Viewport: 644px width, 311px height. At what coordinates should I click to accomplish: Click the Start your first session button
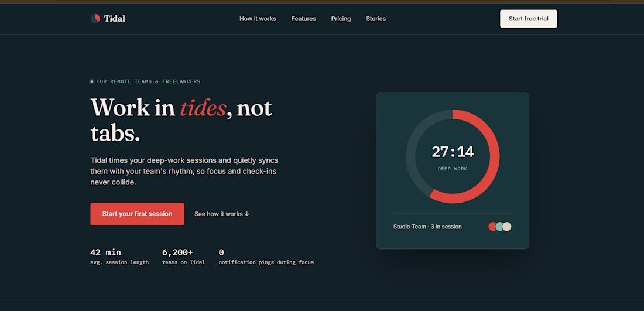(137, 214)
